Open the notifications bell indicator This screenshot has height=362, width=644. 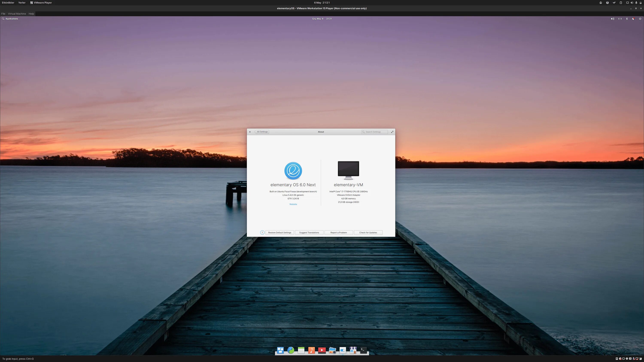[633, 19]
